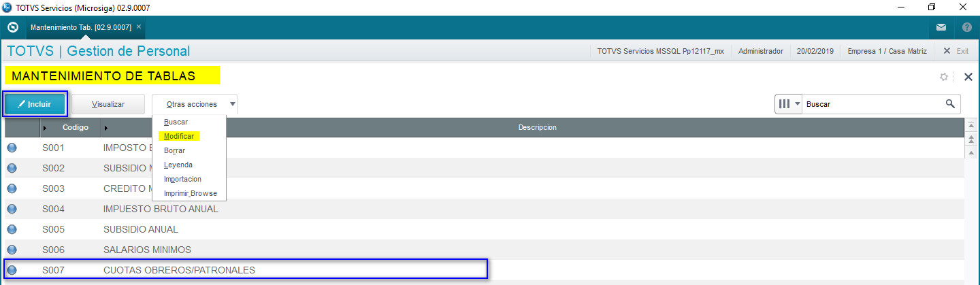Select Buscar from the actions menu

(176, 122)
